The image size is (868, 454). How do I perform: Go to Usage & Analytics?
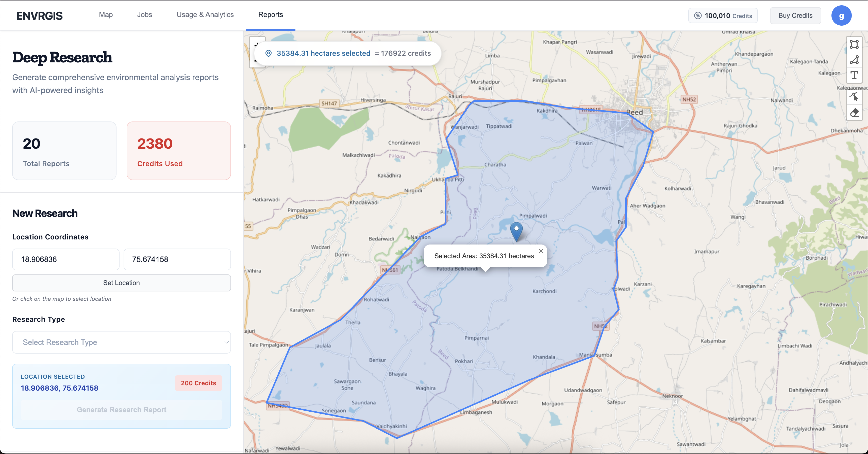click(205, 15)
